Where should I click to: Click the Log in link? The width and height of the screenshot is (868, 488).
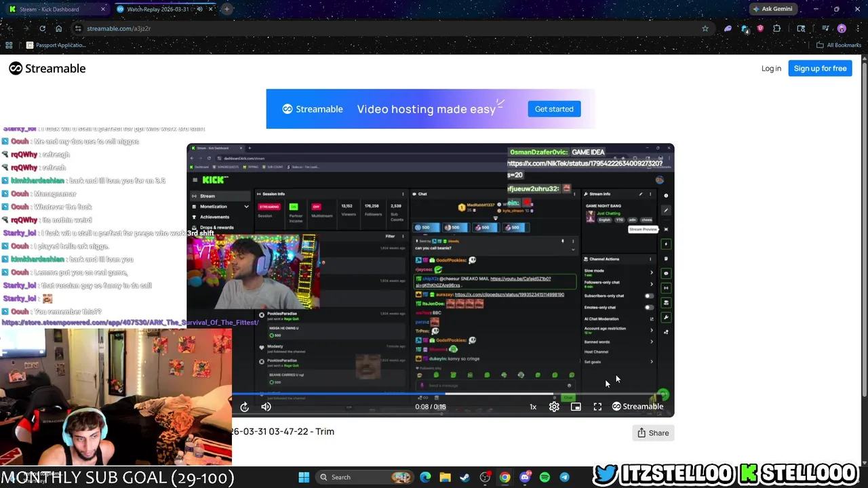tap(771, 68)
